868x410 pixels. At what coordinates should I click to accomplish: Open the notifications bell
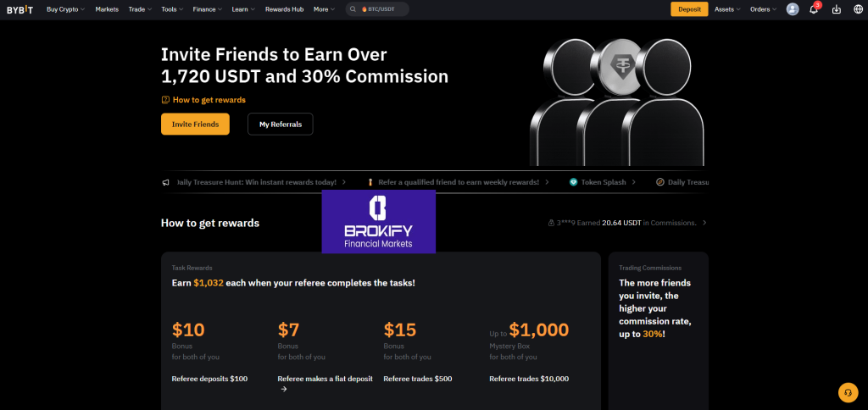pyautogui.click(x=814, y=9)
